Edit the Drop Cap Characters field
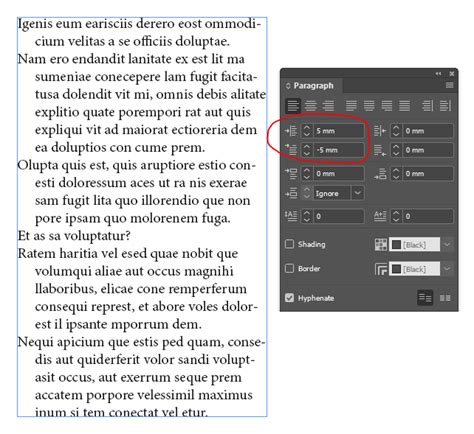474x434 pixels. (427, 216)
